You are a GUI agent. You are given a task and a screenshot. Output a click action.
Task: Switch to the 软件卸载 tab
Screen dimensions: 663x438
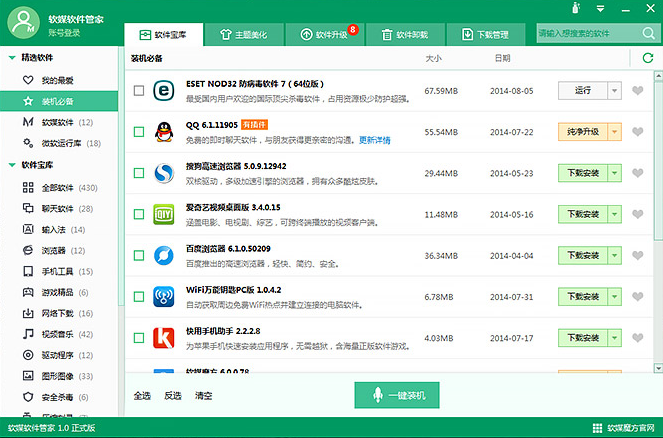(405, 35)
